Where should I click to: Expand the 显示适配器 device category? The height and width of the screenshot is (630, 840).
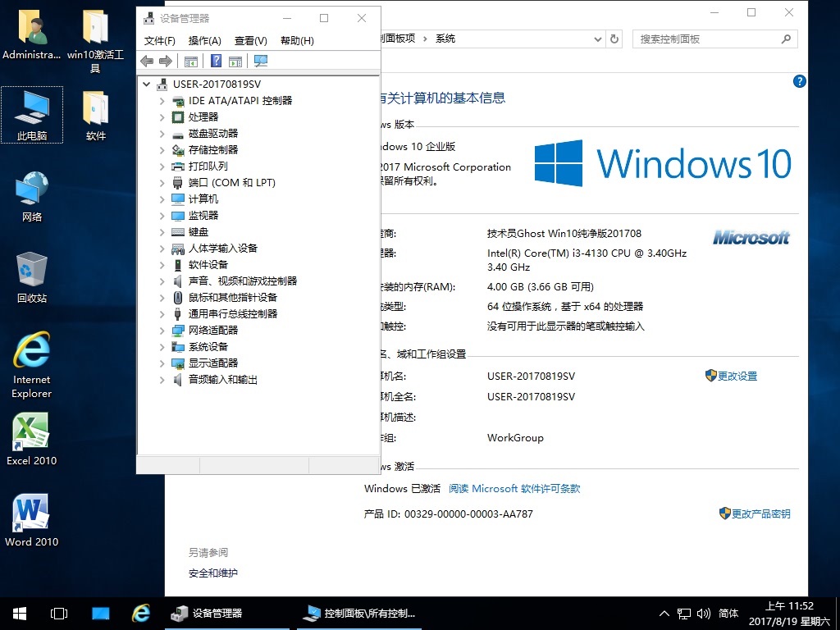point(162,363)
